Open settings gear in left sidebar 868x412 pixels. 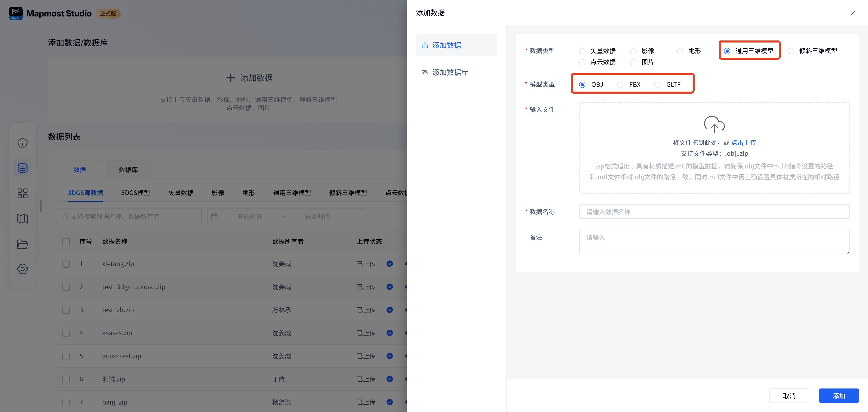[22, 269]
